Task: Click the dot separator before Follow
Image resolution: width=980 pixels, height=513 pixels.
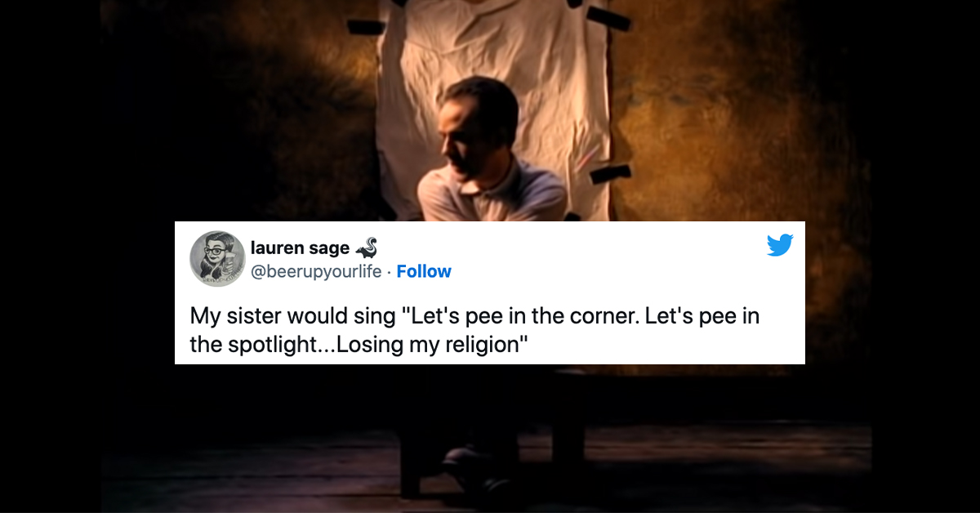Action: pyautogui.click(x=389, y=272)
